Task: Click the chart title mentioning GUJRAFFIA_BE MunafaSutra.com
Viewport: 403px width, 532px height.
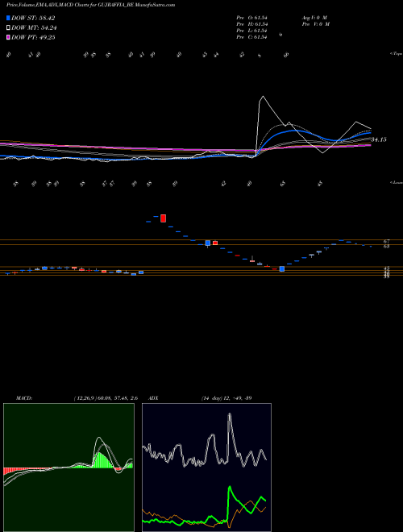Action: [90, 5]
